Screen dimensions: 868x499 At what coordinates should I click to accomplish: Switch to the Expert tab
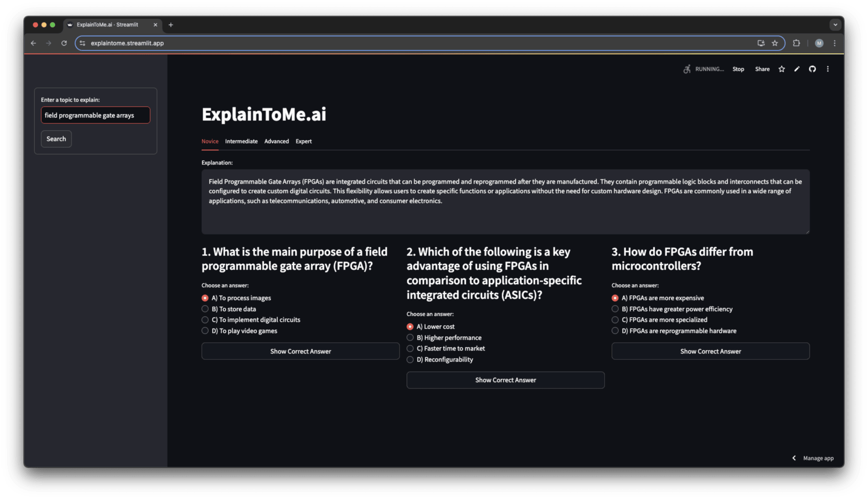click(x=304, y=141)
